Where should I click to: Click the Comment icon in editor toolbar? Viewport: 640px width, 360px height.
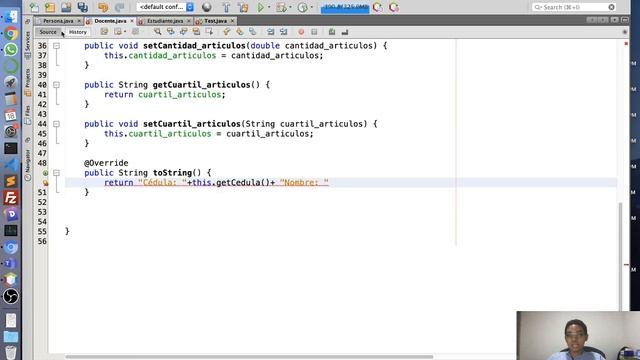click(332, 32)
